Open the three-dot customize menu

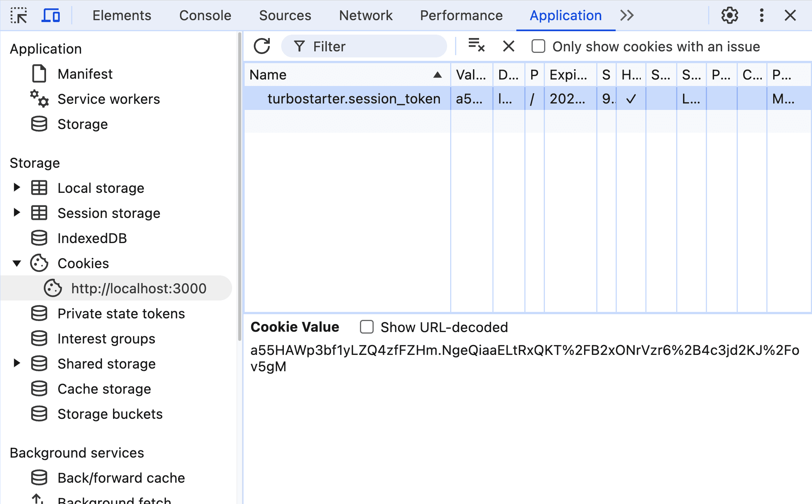[761, 16]
